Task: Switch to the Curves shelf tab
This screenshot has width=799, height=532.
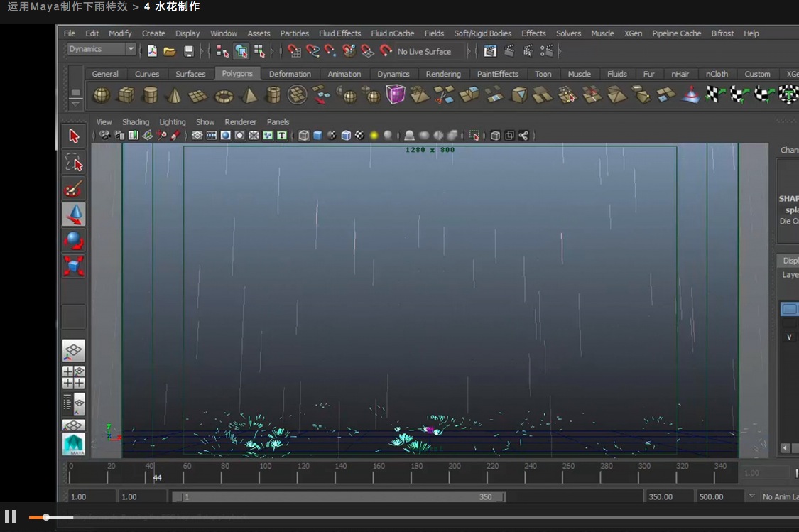Action: [147, 74]
